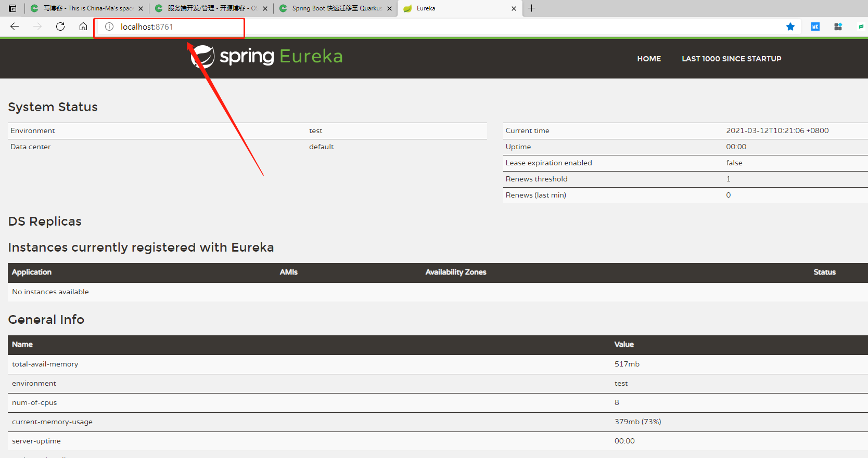Close the Spring Boot Quarkus tab
868x458 pixels.
[x=389, y=8]
